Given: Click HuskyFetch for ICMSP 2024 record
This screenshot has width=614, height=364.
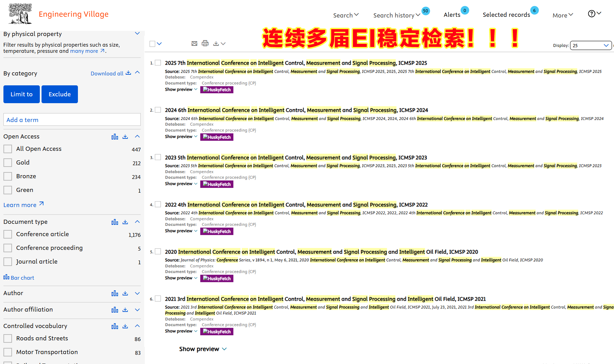Looking at the screenshot, I should [217, 137].
